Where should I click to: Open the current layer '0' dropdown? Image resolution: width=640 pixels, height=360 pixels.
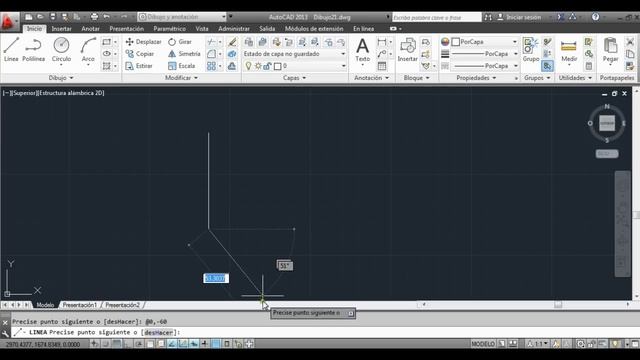coord(296,66)
